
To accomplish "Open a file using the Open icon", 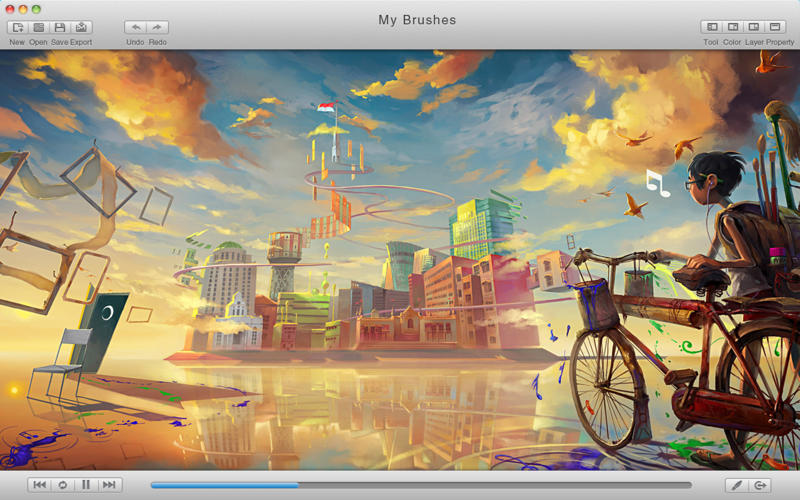I will point(38,28).
